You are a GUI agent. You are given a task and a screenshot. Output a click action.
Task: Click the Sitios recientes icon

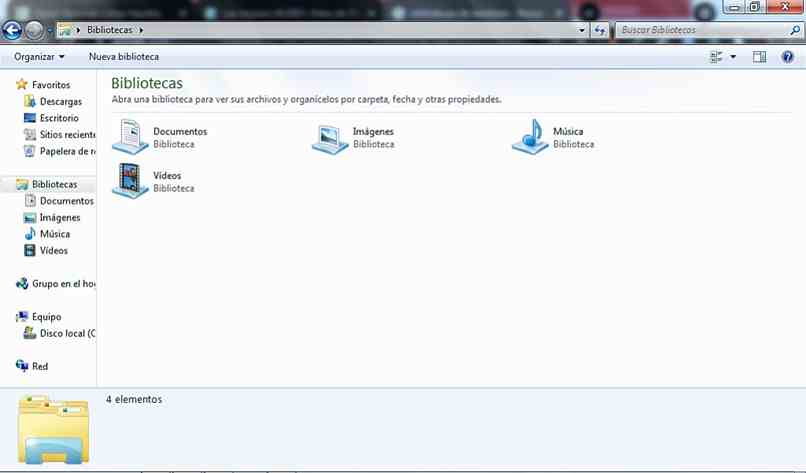[x=30, y=135]
